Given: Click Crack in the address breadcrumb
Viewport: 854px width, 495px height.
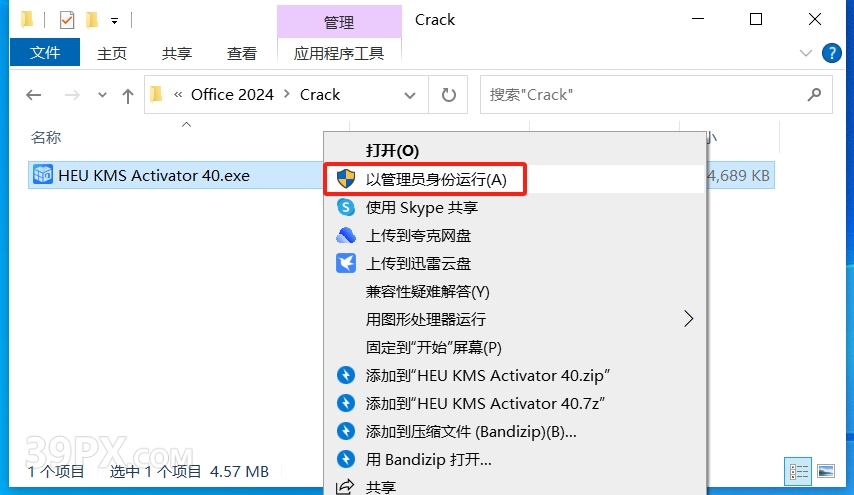Looking at the screenshot, I should (320, 95).
